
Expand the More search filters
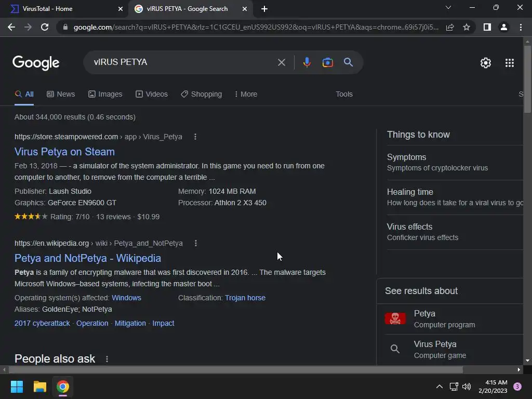(246, 95)
